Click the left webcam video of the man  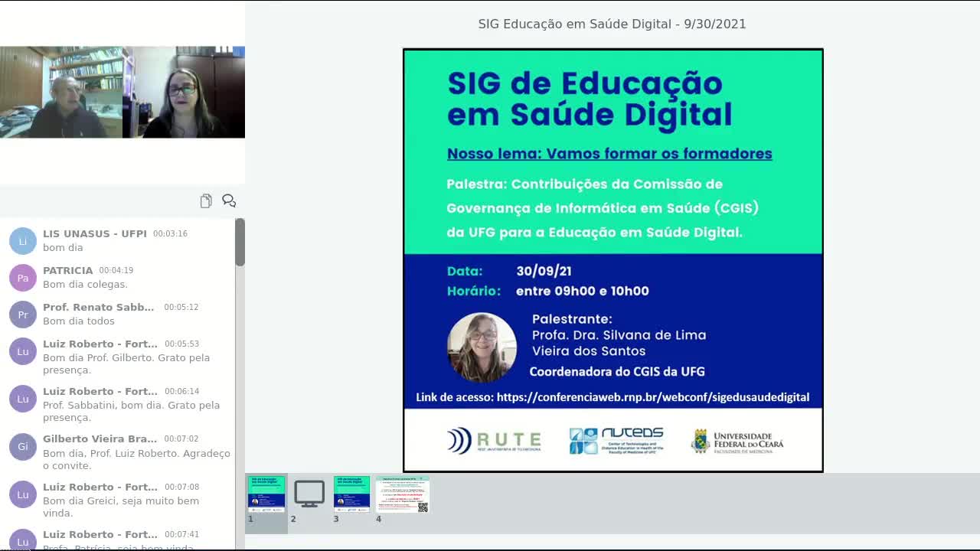[x=61, y=92]
